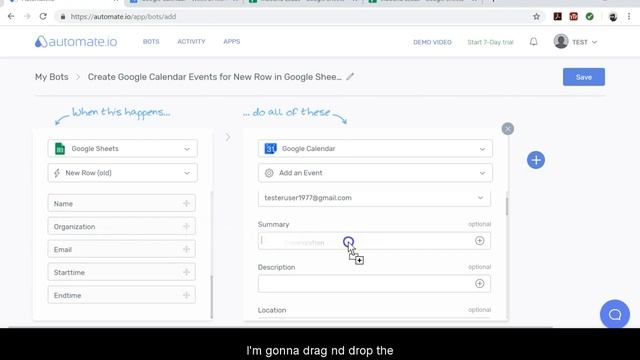Screen dimensions: 640x360
Task: Expand the Google Sheets trigger app dropdown
Action: click(187, 149)
